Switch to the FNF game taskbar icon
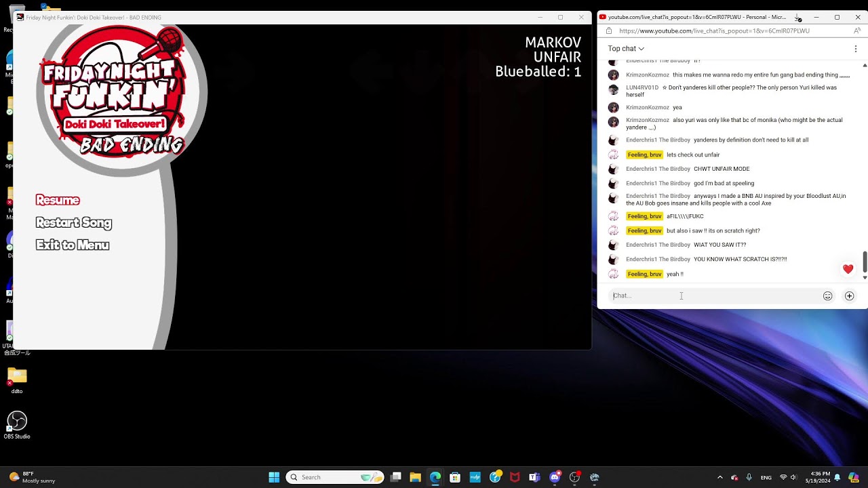The image size is (868, 488). click(594, 477)
